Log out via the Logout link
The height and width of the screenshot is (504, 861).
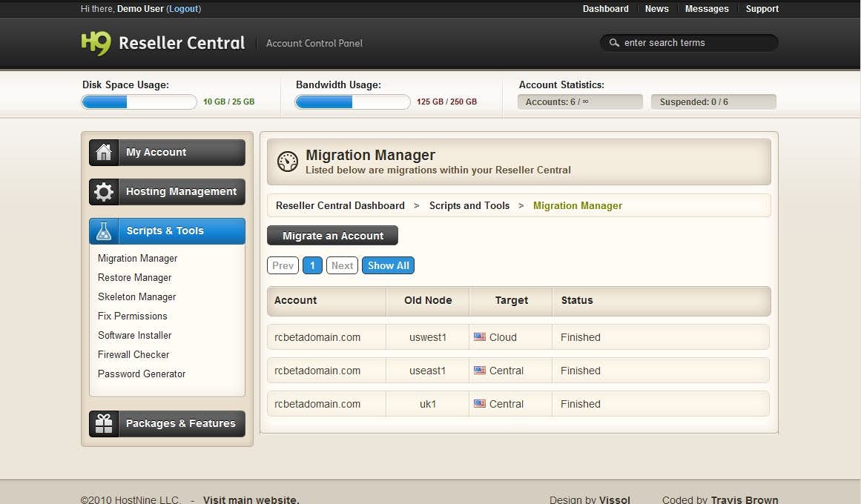coord(183,9)
